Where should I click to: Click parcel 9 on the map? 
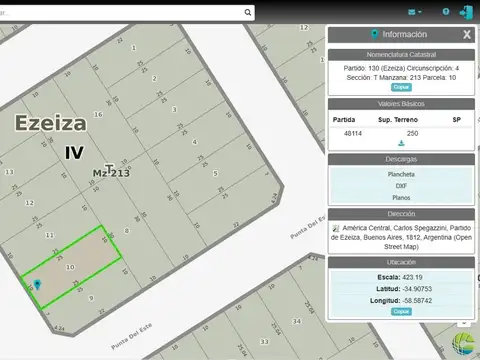click(x=91, y=298)
